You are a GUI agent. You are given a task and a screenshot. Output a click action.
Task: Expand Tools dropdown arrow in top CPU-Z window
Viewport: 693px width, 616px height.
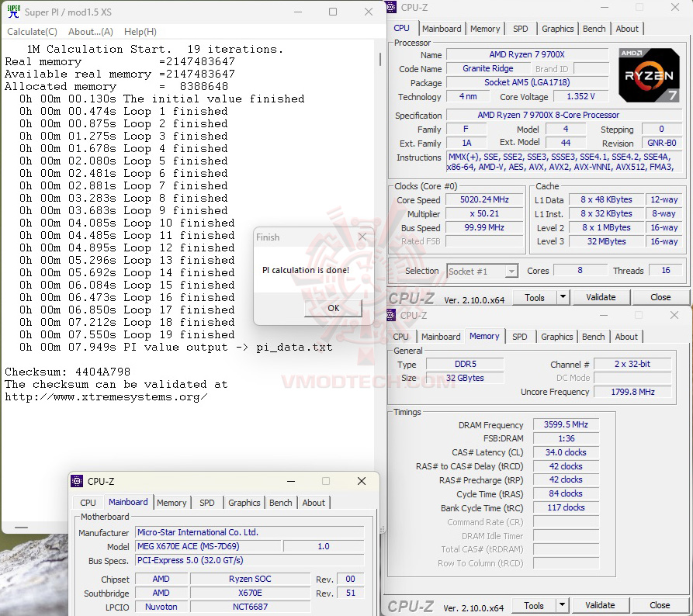coord(563,297)
